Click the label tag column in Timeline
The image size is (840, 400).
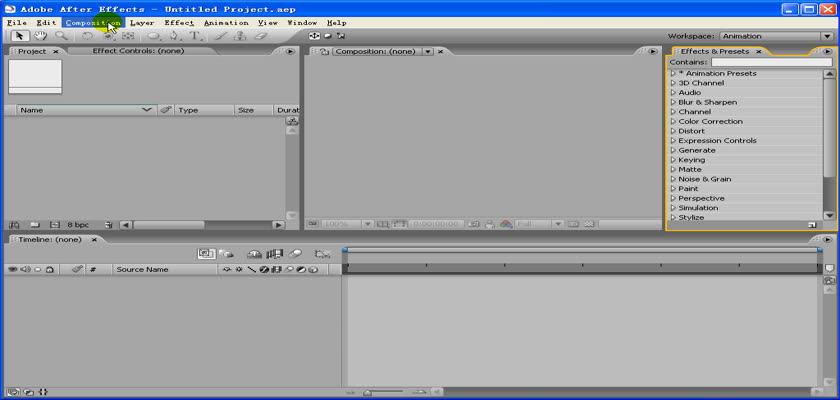pyautogui.click(x=77, y=269)
